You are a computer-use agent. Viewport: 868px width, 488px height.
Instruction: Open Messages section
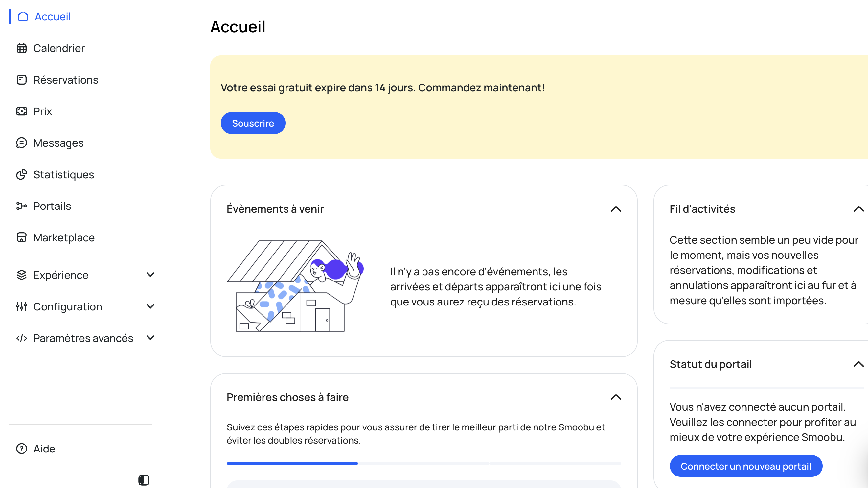58,143
